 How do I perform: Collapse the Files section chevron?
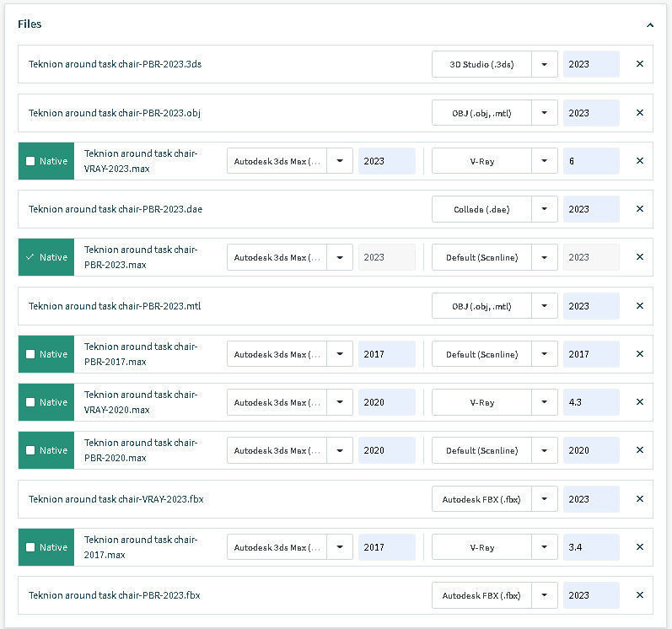(x=650, y=25)
